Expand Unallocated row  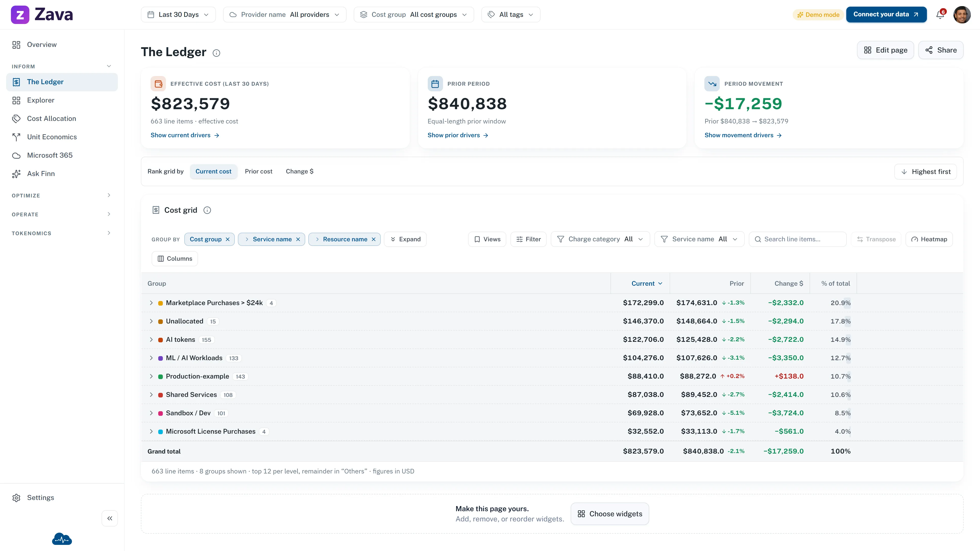pyautogui.click(x=151, y=321)
